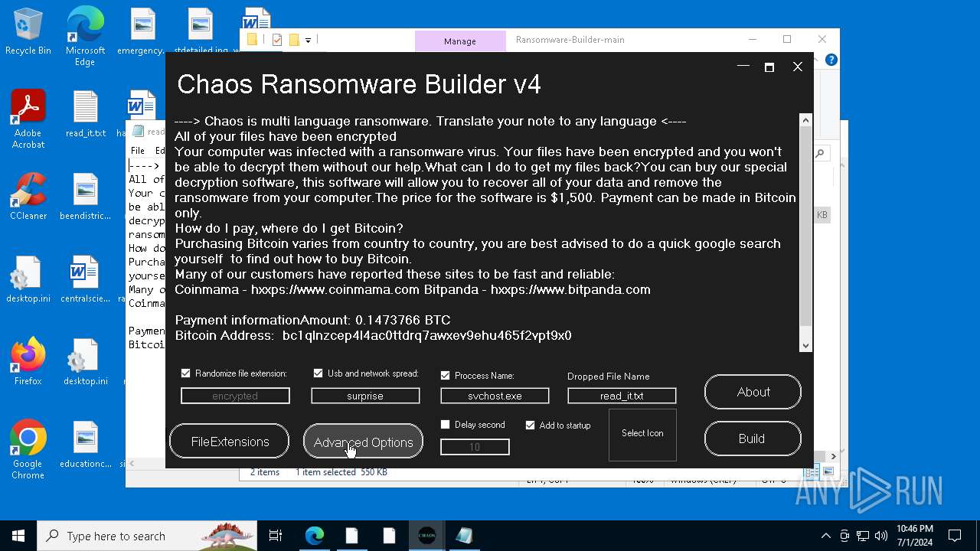The image size is (980, 551).
Task: Minimize the Chaos Builder window
Action: point(743,67)
